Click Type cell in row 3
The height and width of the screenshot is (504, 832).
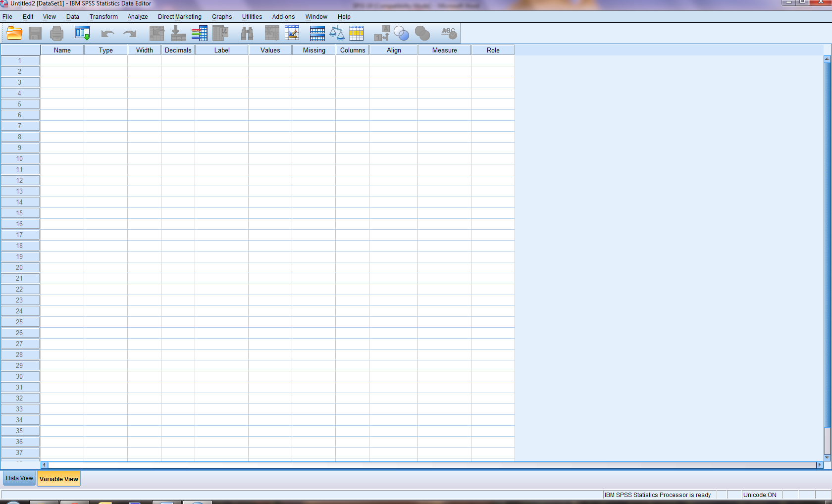click(x=106, y=82)
